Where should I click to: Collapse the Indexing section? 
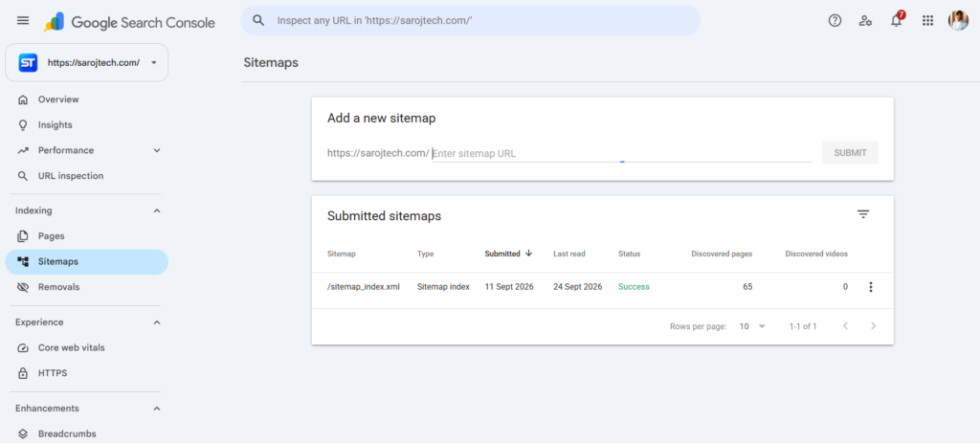(x=157, y=210)
